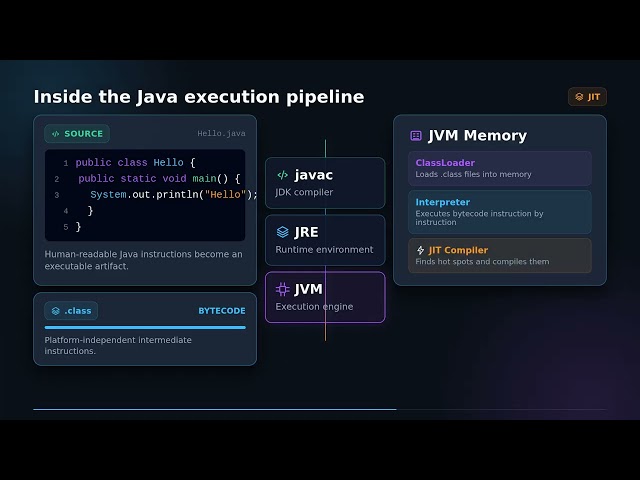Click 'JDK compiler' subtitle
The image size is (640, 480).
[x=304, y=192]
